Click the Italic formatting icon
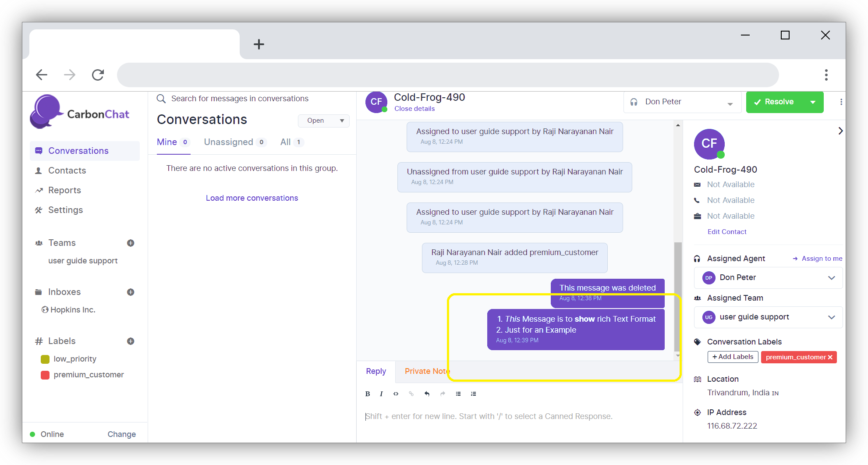This screenshot has width=868, height=465. coord(381,394)
